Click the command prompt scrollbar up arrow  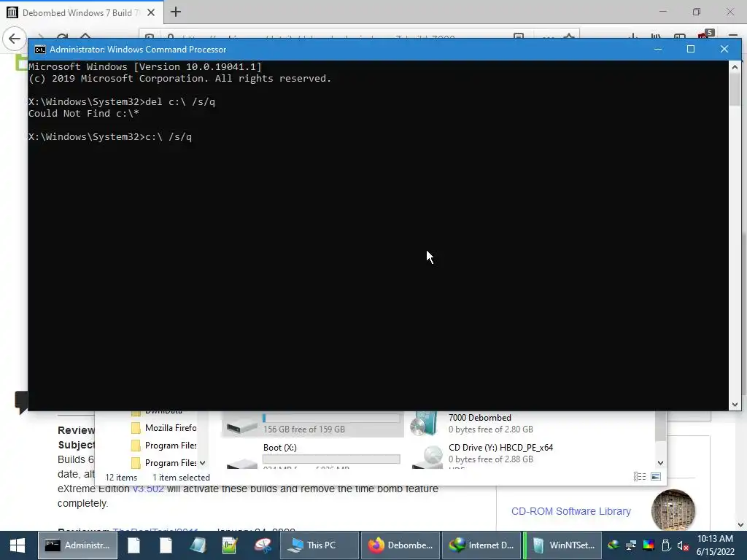(x=735, y=67)
